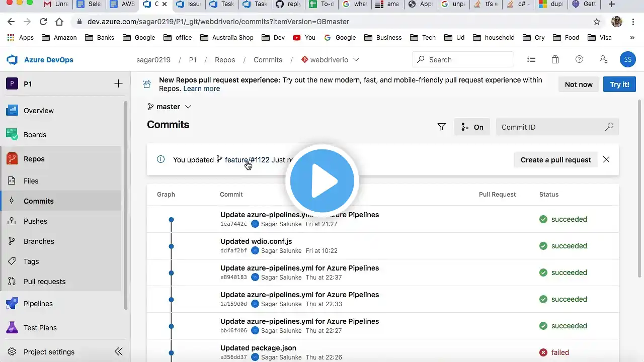The height and width of the screenshot is (362, 644).
Task: Open the feature/#1122 branch link
Action: point(247,160)
